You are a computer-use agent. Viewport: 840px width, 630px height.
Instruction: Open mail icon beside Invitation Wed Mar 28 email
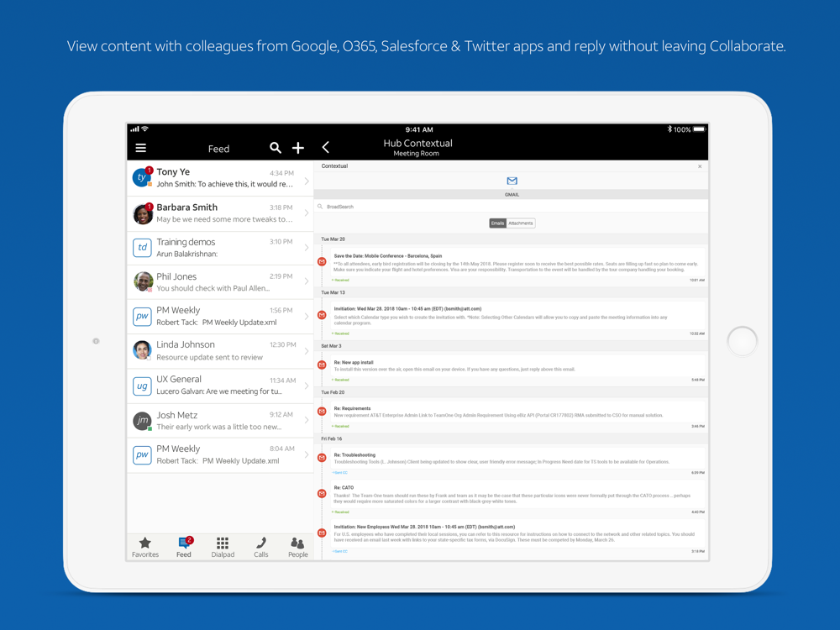[322, 315]
